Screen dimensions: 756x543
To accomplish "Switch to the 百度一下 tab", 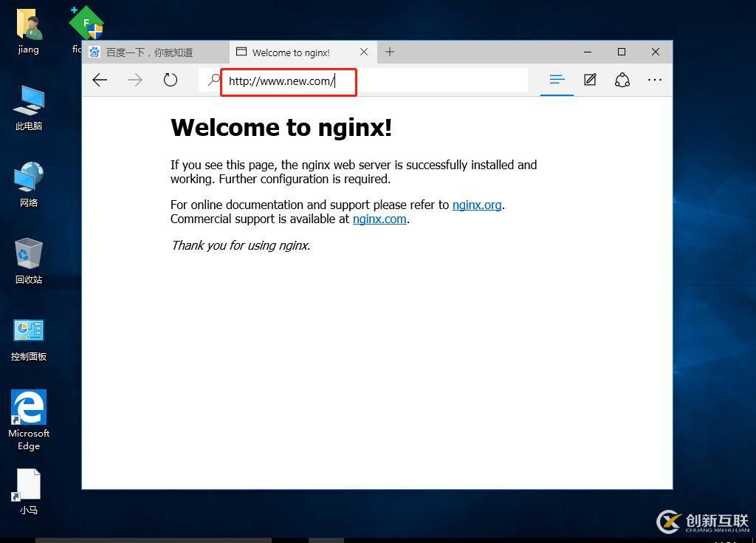I will point(156,52).
